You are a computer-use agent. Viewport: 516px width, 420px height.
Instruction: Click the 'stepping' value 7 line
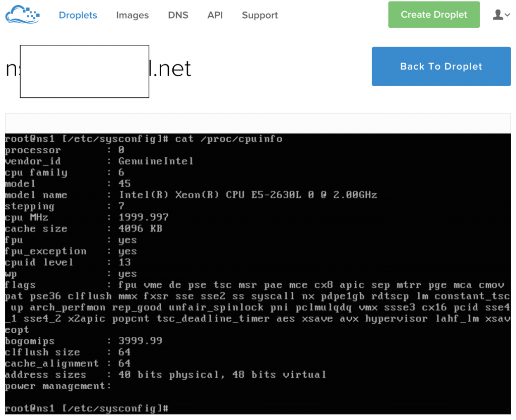[x=65, y=206]
